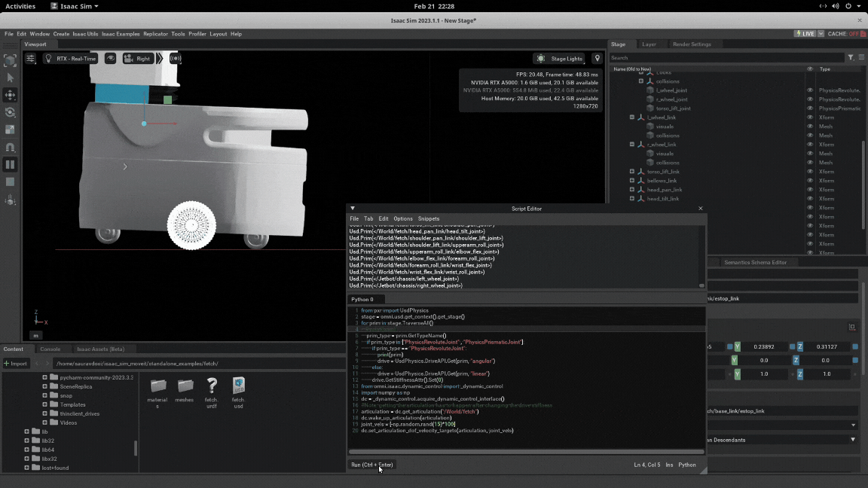This screenshot has height=488, width=868.
Task: Open the Console tab
Action: tap(50, 349)
